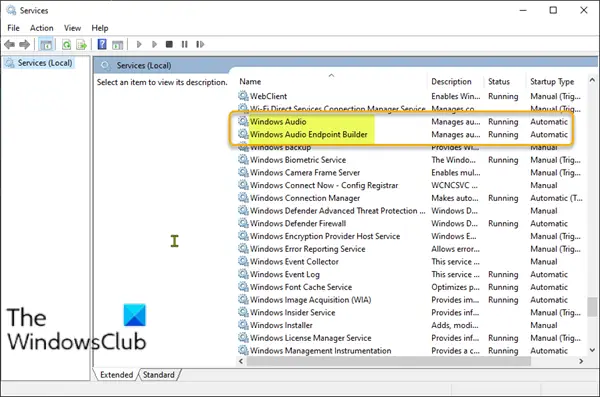The width and height of the screenshot is (600, 397).
Task: Click the gear icon beside Windows Installer
Action: tap(243, 324)
